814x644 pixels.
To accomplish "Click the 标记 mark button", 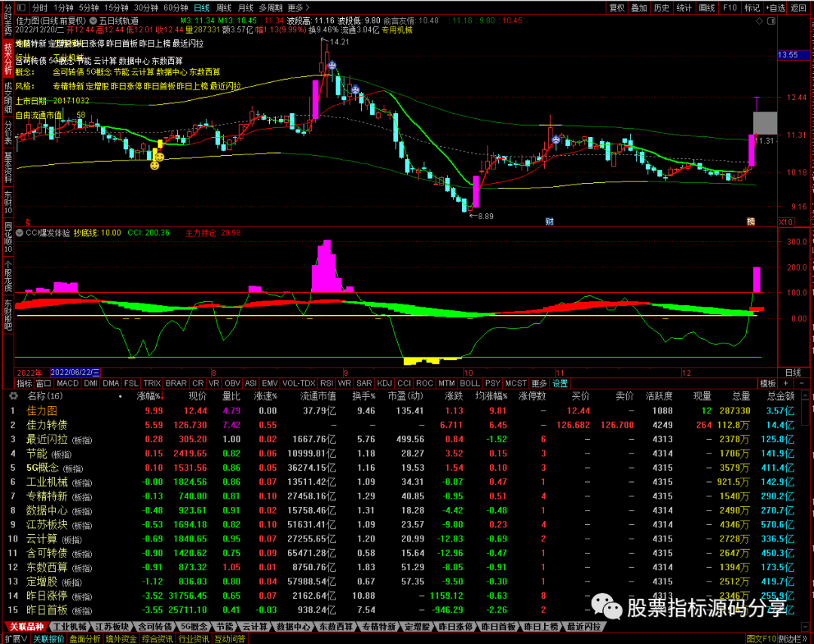I will click(752, 8).
